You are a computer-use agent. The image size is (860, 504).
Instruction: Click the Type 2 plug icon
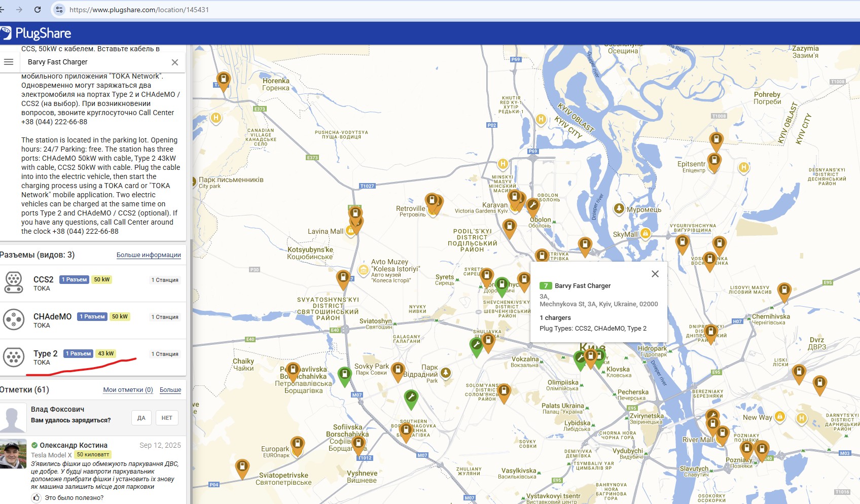[x=14, y=357]
